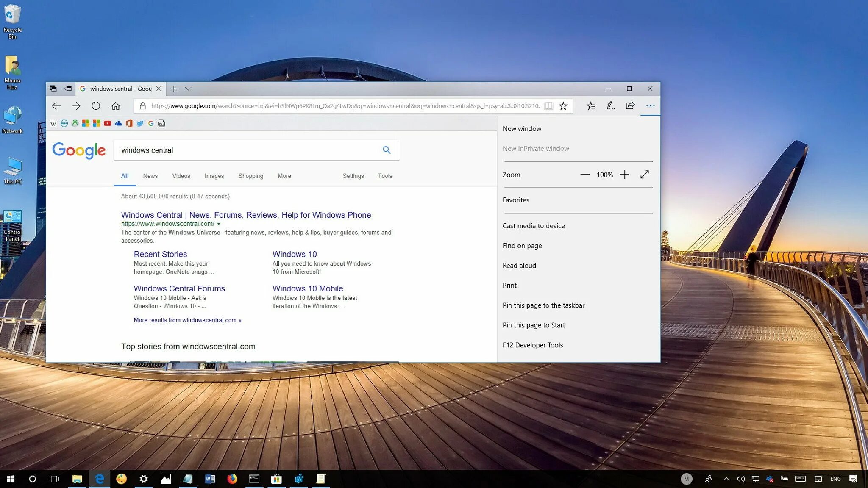The height and width of the screenshot is (488, 868).
Task: Expand the tab previews chevron
Action: [188, 89]
